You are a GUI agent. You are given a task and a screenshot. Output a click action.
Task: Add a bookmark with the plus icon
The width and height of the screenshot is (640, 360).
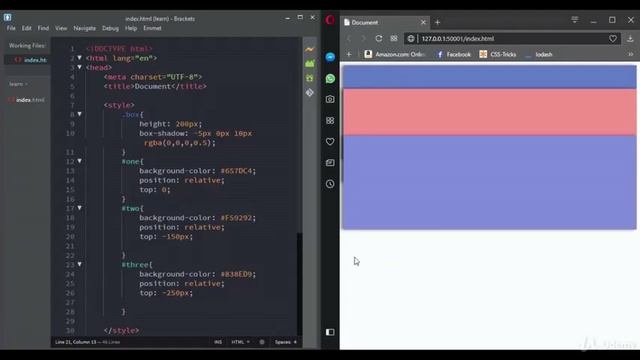pyautogui.click(x=349, y=54)
